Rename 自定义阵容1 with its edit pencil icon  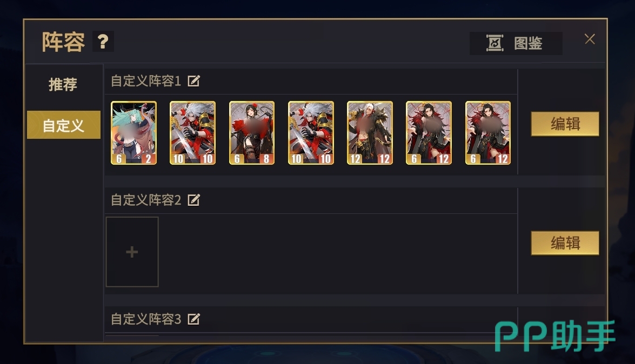193,81
